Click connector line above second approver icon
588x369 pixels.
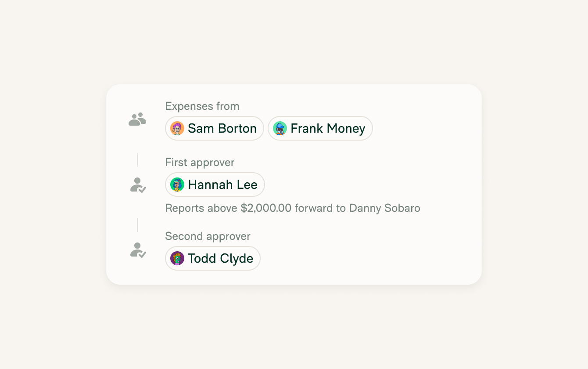[137, 225]
